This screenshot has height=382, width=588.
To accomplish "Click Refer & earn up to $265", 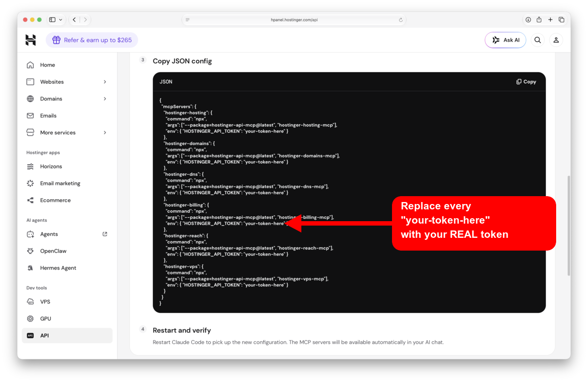I will point(92,40).
